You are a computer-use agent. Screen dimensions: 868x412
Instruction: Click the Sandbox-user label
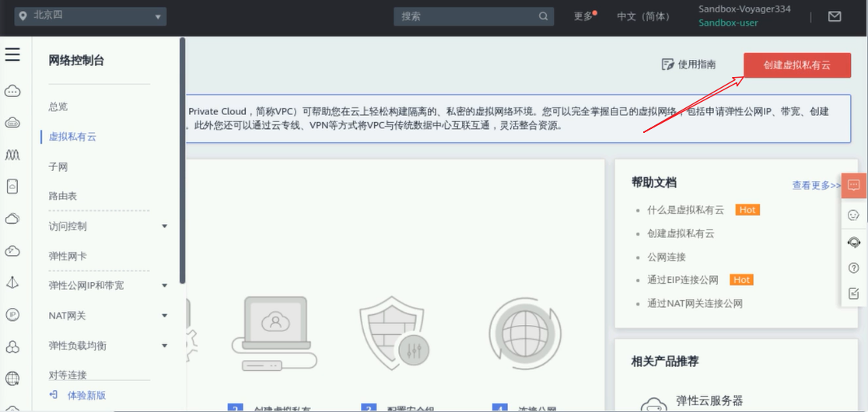pyautogui.click(x=728, y=23)
